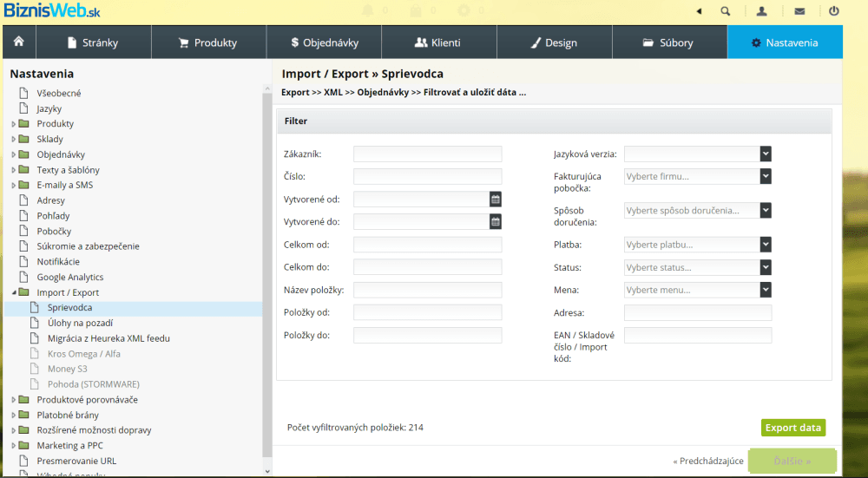Click the Export data button
This screenshot has width=868, height=478.
(793, 428)
